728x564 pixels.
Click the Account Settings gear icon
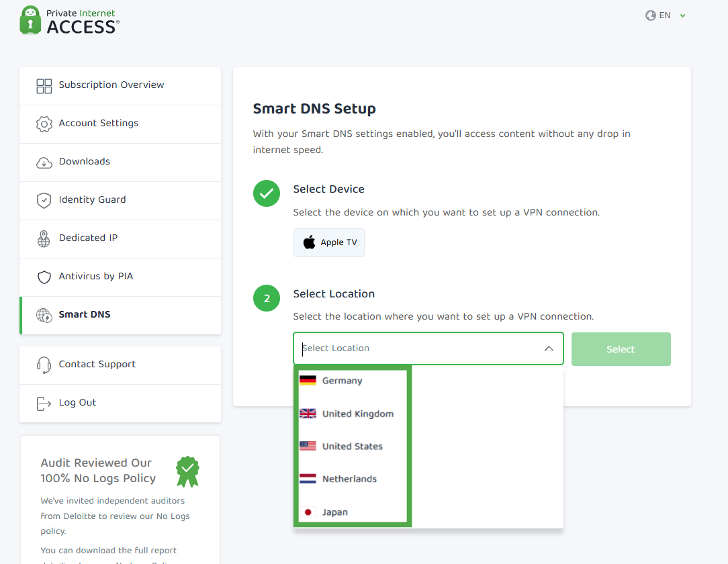pos(44,124)
